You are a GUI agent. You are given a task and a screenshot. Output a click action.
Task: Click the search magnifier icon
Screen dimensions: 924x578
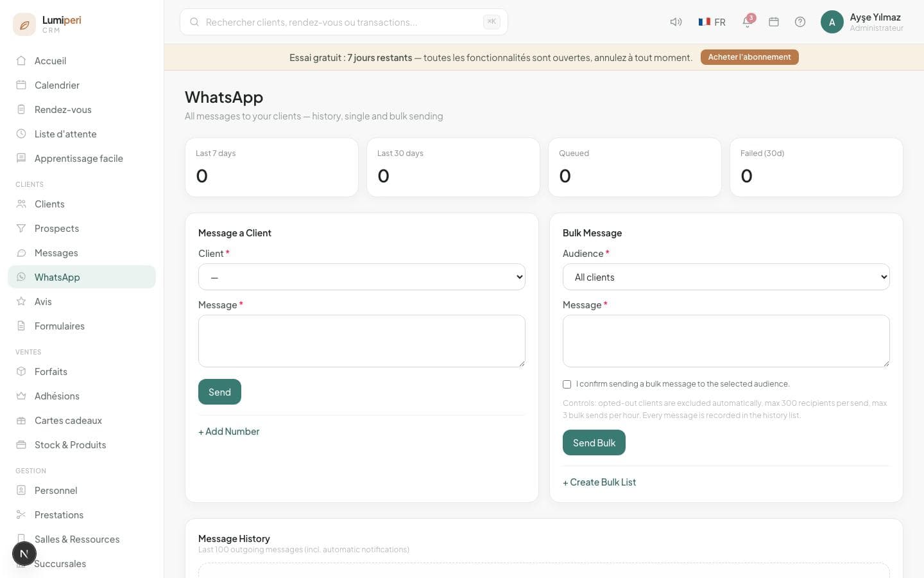point(194,22)
